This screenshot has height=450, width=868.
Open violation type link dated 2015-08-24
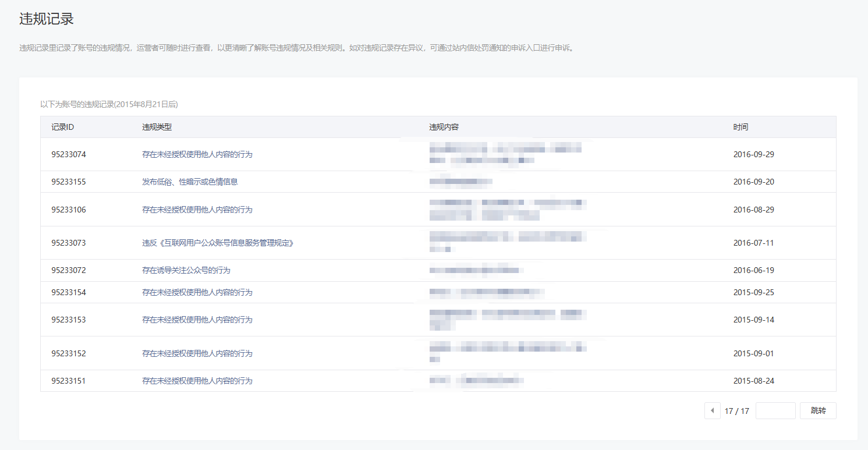(197, 381)
